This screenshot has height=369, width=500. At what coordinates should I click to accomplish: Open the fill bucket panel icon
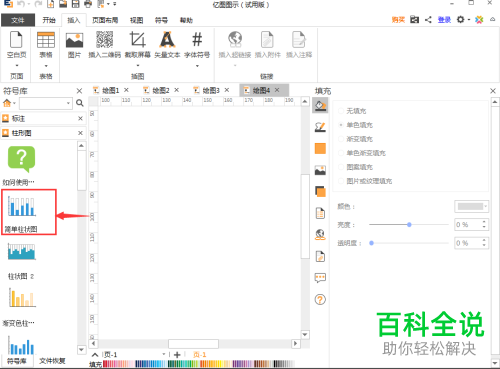(320, 106)
